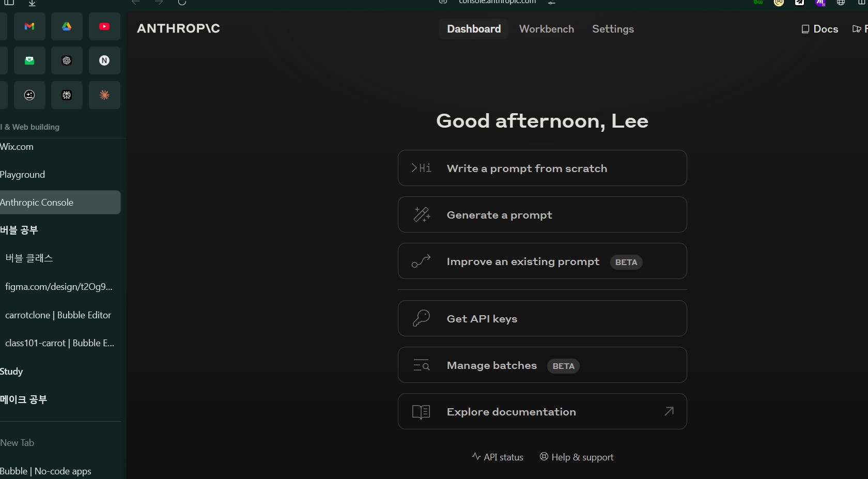Screen dimensions: 868x479
Task: Switch to the Dashboard tab
Action: [474, 29]
